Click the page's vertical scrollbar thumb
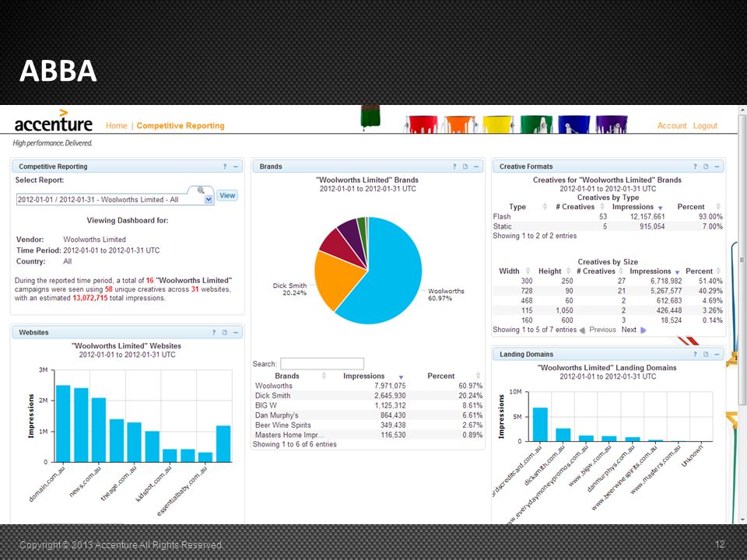Viewport: 747px width, 560px height. pos(742,261)
